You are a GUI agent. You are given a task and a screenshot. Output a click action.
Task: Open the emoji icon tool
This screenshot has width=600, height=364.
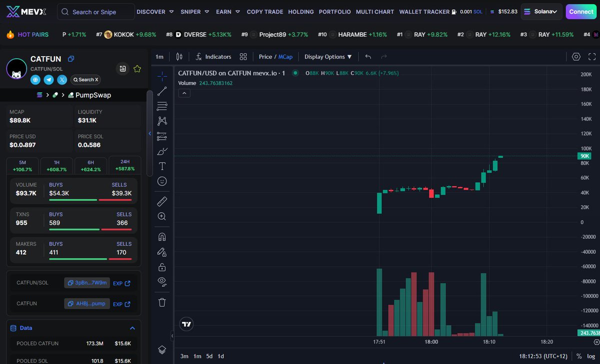coord(162,181)
